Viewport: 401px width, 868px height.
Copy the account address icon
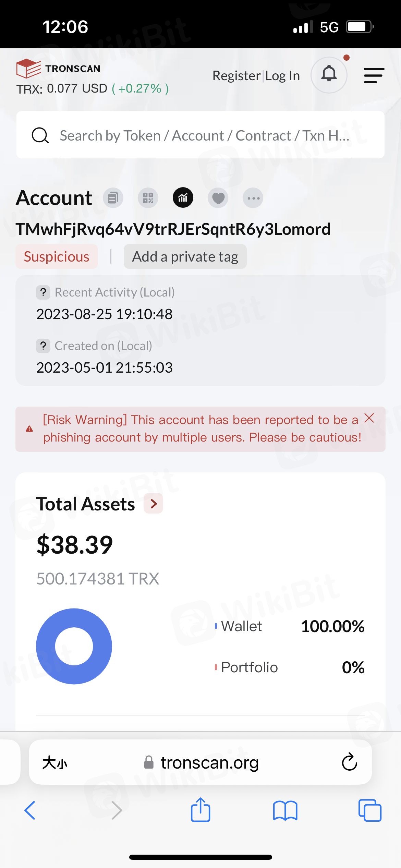113,198
